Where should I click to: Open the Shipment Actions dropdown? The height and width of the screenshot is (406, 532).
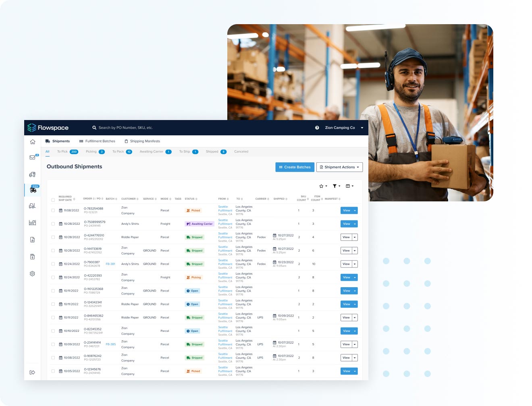click(x=339, y=167)
